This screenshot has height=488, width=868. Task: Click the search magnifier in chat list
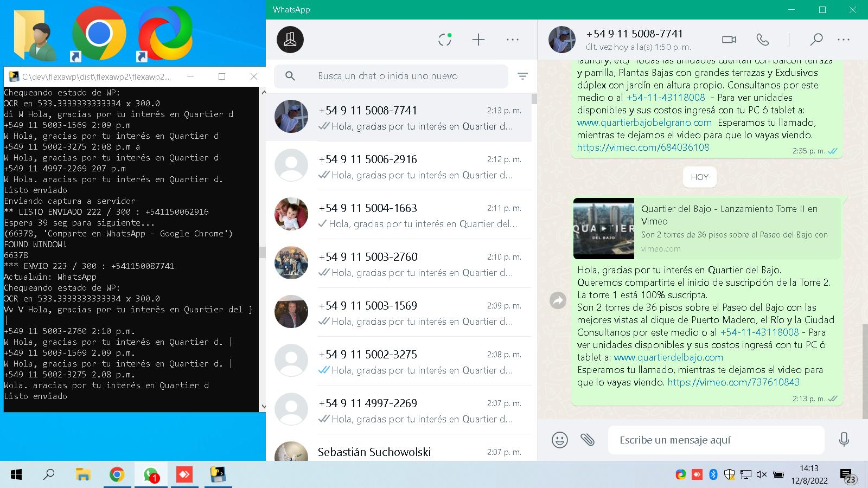pyautogui.click(x=290, y=76)
